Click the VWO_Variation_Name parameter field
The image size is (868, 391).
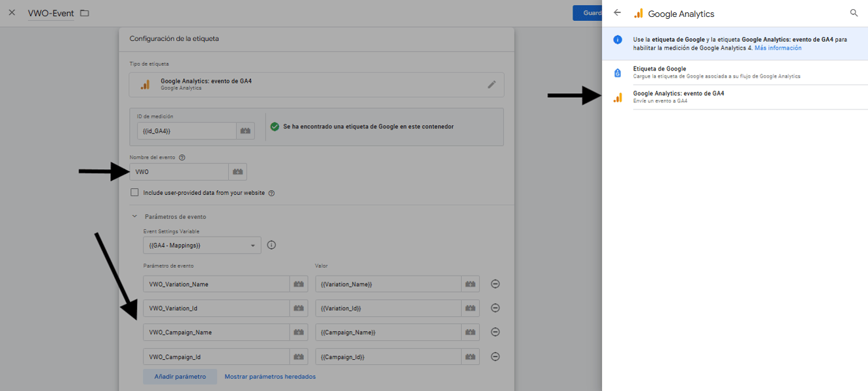pyautogui.click(x=217, y=284)
